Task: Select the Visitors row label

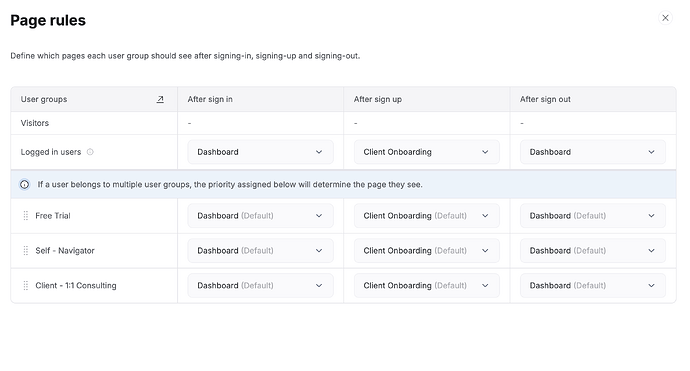Action: pos(35,123)
